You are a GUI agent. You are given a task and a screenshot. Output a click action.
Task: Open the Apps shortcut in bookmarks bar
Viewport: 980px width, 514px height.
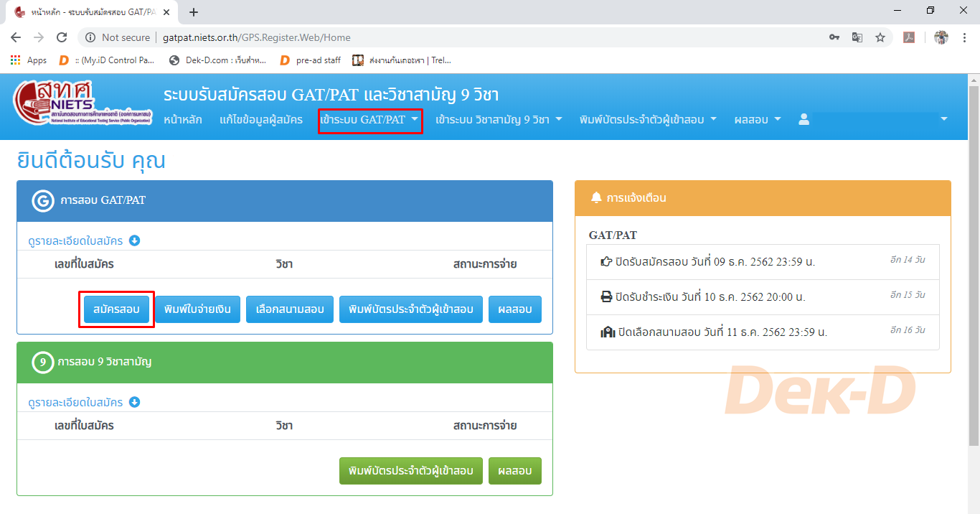(x=29, y=60)
